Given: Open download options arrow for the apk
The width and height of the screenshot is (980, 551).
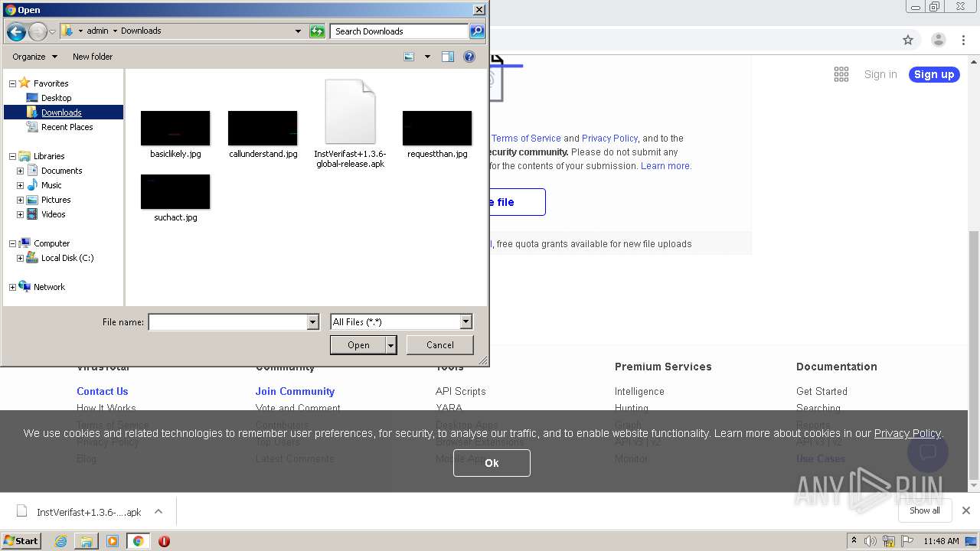Looking at the screenshot, I should (158, 512).
